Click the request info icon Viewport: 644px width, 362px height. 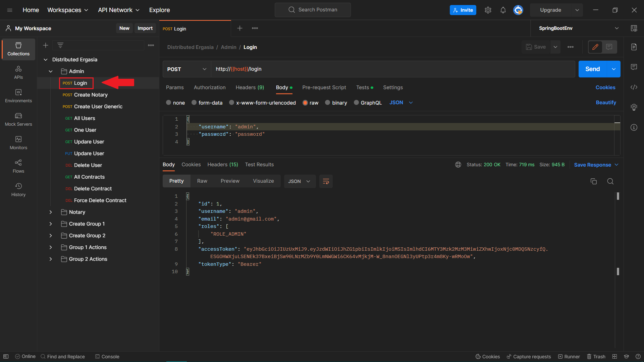[634, 127]
